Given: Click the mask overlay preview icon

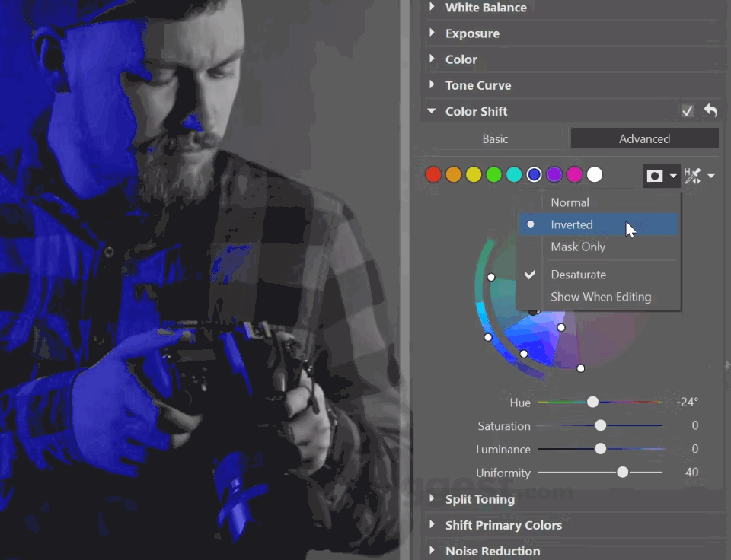Looking at the screenshot, I should tap(655, 176).
